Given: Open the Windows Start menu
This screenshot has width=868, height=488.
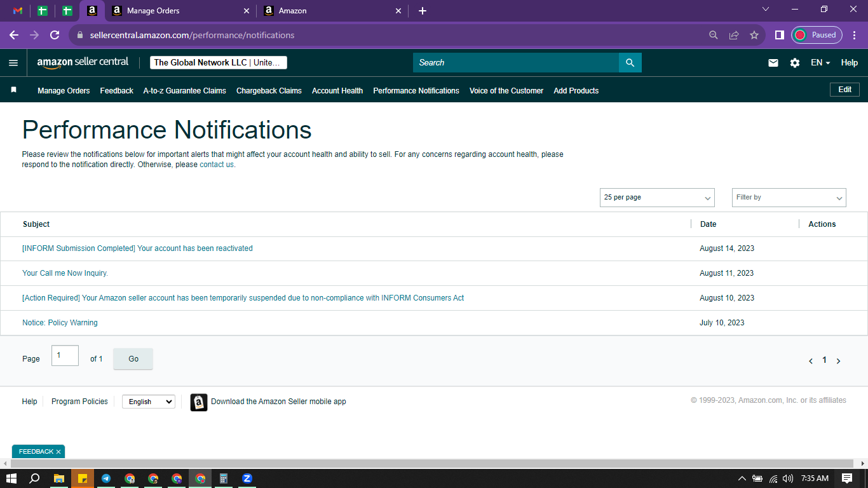Looking at the screenshot, I should click(11, 478).
